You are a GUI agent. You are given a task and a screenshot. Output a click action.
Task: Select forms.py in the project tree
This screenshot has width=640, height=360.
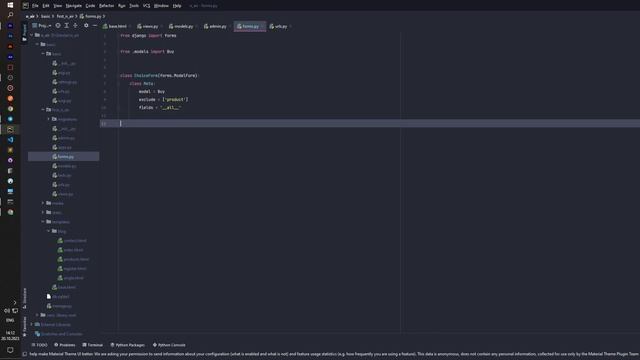tap(63, 157)
